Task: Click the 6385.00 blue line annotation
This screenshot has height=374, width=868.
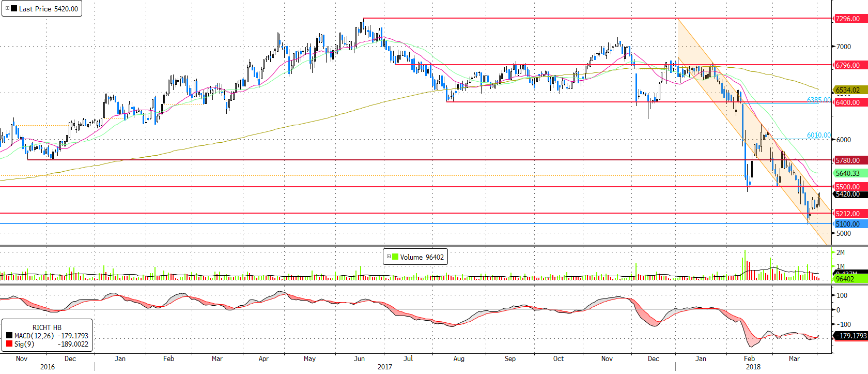Action: (819, 100)
